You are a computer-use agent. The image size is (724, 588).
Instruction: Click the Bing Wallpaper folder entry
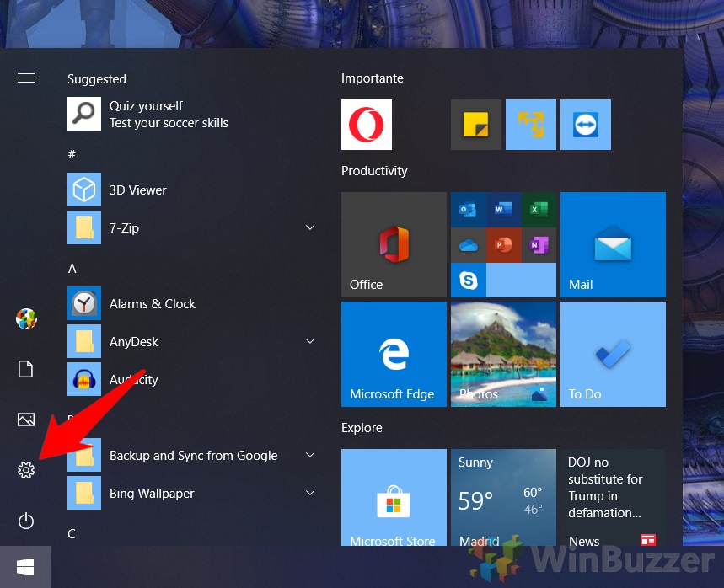coord(191,493)
